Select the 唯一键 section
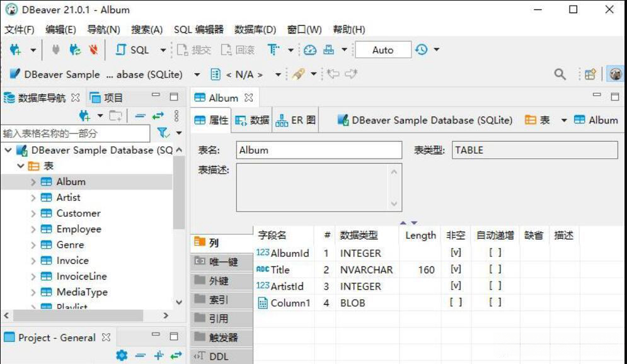Screen dimensions: 627x364 pyautogui.click(x=222, y=262)
